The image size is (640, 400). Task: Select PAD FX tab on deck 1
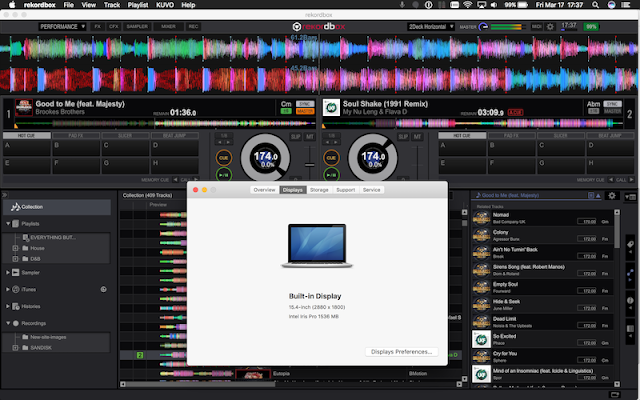pos(76,135)
